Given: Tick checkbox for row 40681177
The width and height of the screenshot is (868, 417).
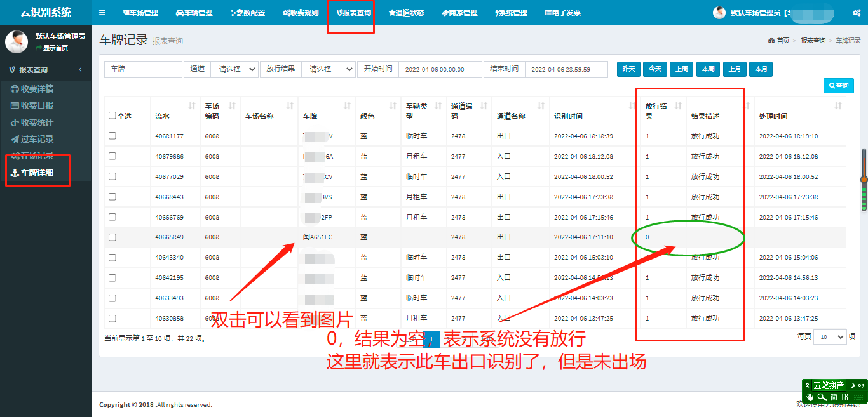Looking at the screenshot, I should click(x=112, y=136).
